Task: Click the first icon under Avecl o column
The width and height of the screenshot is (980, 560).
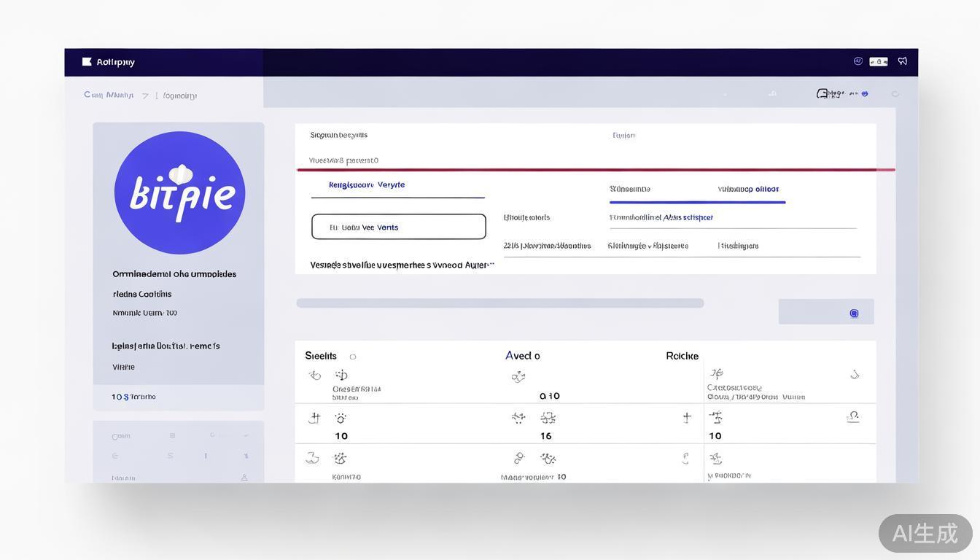Action: click(518, 377)
